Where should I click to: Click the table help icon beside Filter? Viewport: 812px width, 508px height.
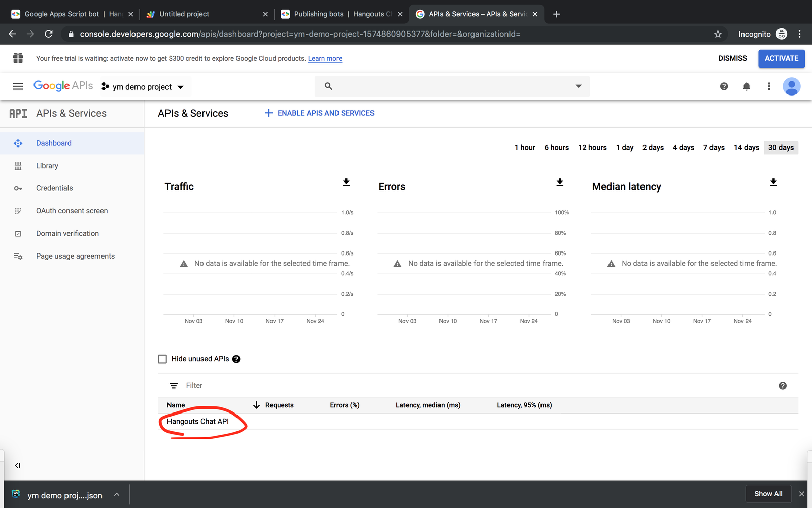(783, 386)
